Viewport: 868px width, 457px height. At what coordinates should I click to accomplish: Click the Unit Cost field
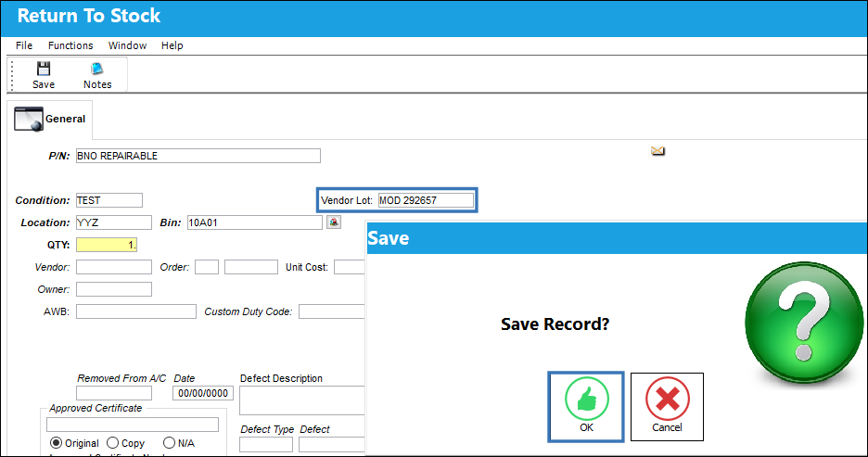(350, 267)
